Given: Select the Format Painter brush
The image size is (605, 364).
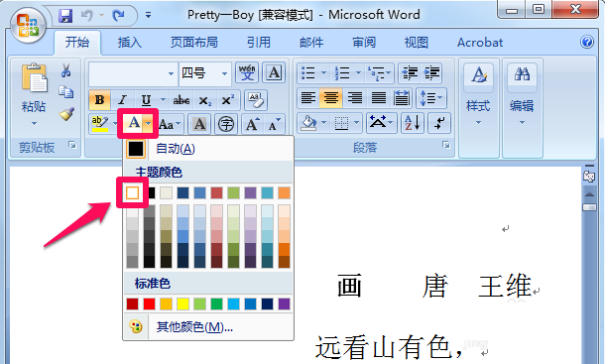Looking at the screenshot, I should pos(66,114).
